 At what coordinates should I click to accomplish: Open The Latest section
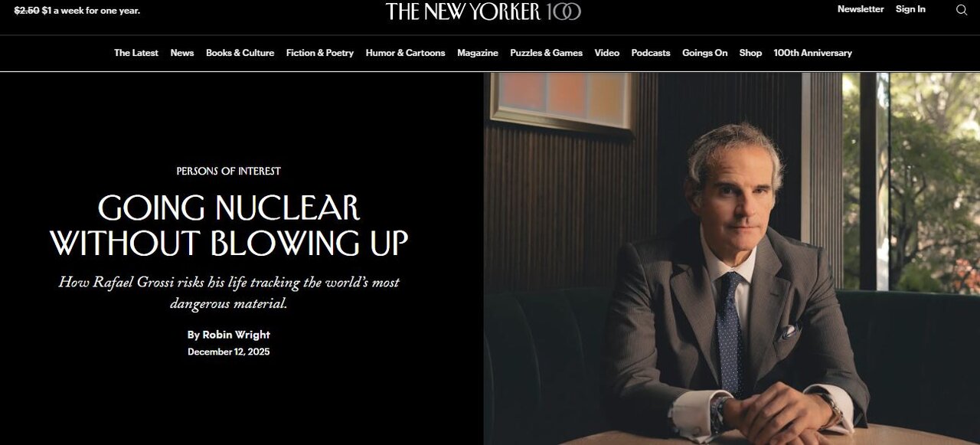pos(136,53)
